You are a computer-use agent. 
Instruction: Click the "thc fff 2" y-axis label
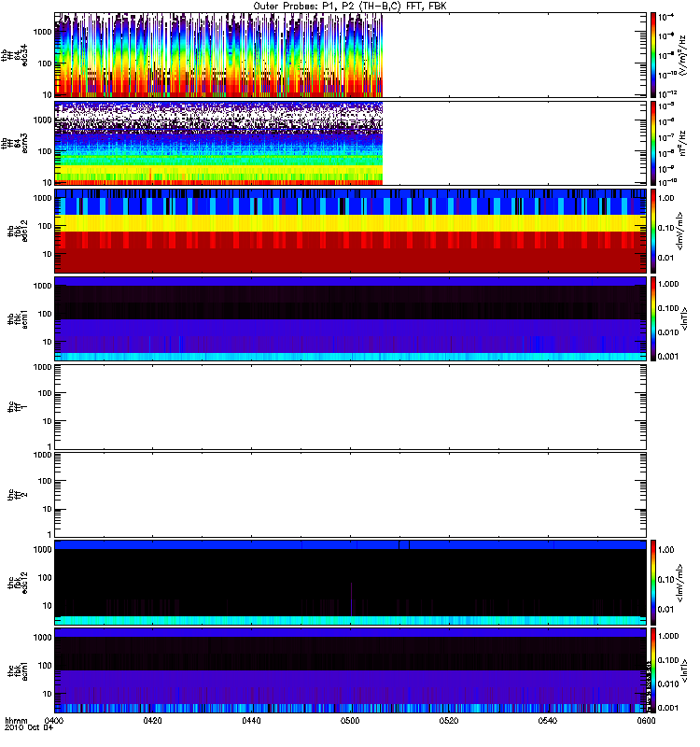[x=18, y=495]
